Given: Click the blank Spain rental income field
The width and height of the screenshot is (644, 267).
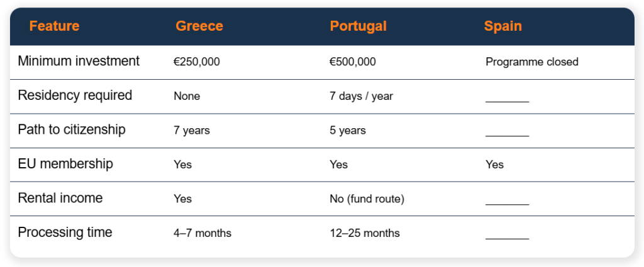Looking at the screenshot, I should [508, 202].
